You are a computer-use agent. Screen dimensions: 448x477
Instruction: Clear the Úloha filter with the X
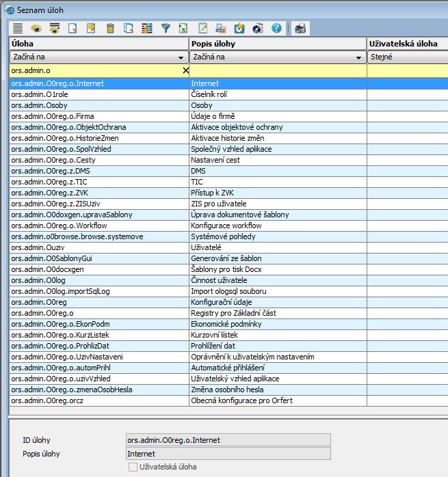point(185,70)
